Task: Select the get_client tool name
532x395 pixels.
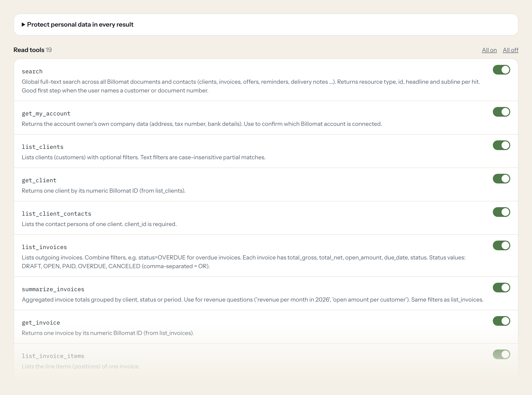Action: tap(39, 180)
